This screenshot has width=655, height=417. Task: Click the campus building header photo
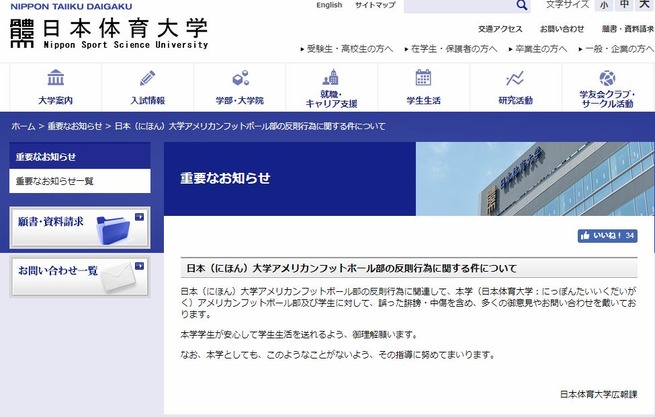click(x=535, y=179)
